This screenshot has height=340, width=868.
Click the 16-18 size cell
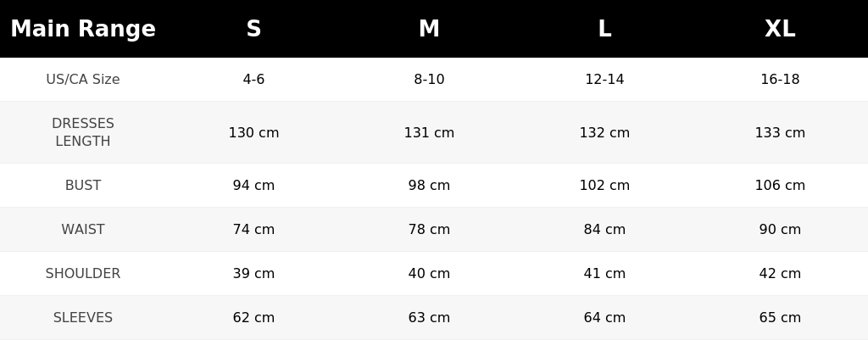click(780, 79)
